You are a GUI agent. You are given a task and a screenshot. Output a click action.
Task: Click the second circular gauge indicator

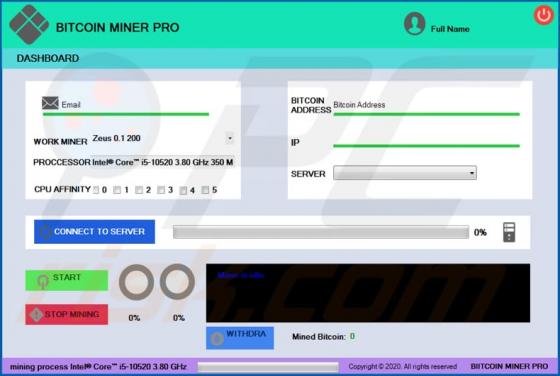[x=178, y=281]
